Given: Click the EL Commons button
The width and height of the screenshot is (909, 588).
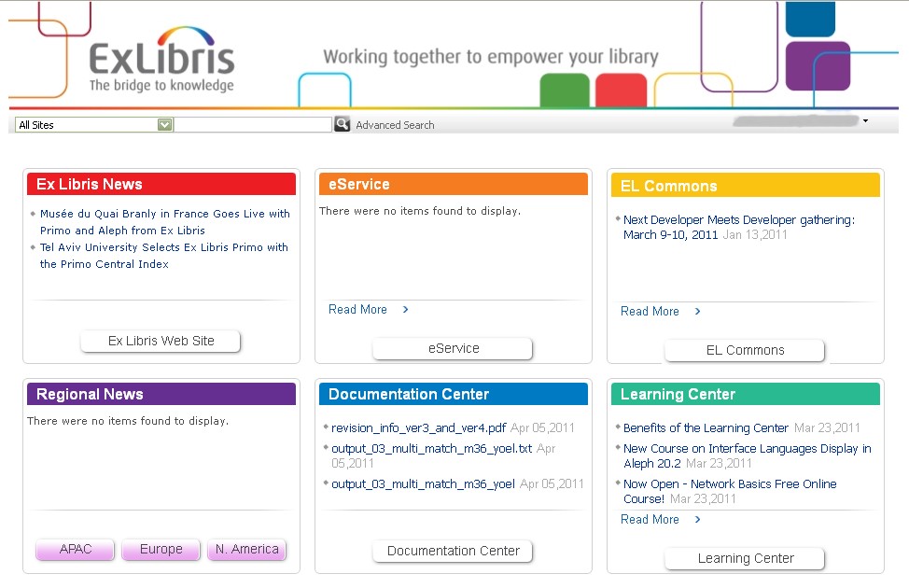Looking at the screenshot, I should click(x=745, y=351).
